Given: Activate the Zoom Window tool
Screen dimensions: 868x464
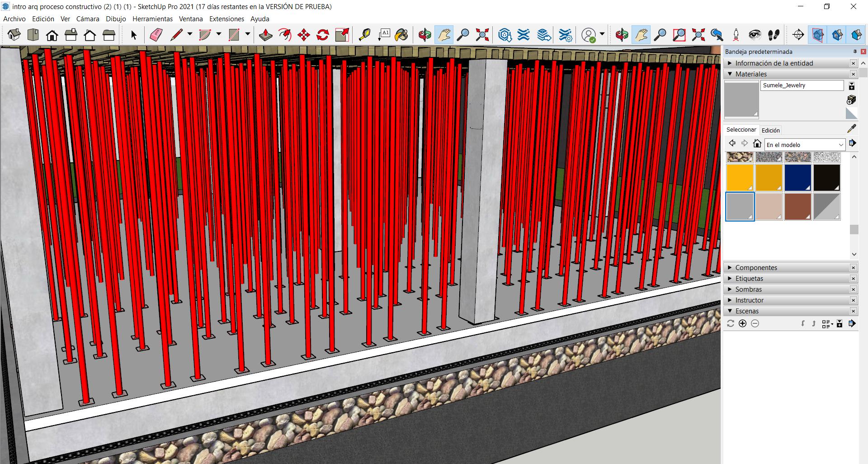Looking at the screenshot, I should [x=679, y=35].
